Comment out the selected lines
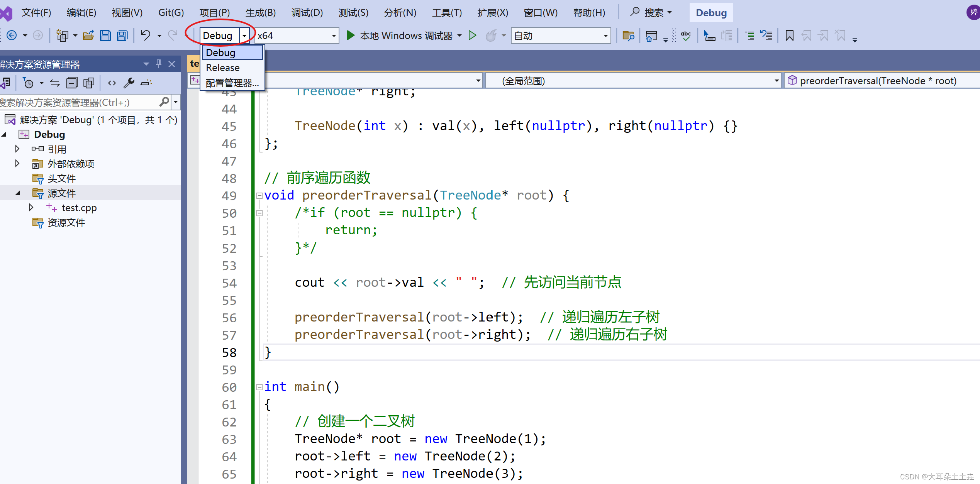Image resolution: width=980 pixels, height=484 pixels. pyautogui.click(x=749, y=36)
